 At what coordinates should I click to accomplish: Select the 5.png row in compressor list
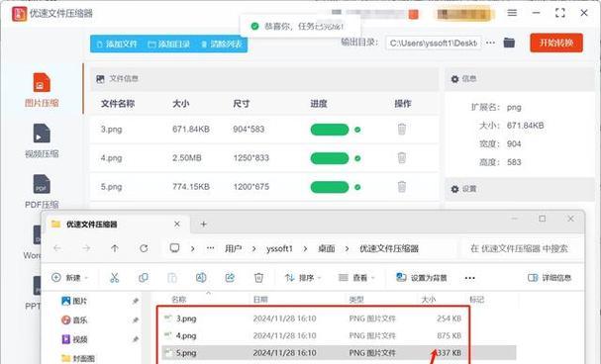264,187
